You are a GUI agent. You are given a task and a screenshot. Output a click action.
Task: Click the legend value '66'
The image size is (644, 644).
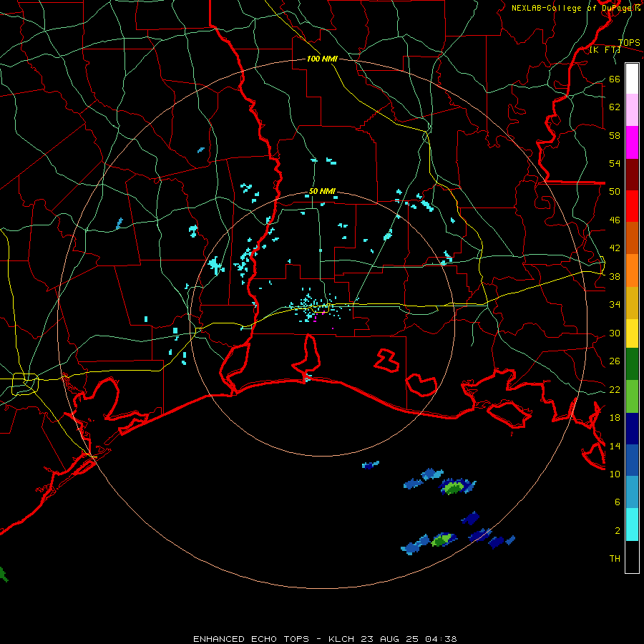615,79
